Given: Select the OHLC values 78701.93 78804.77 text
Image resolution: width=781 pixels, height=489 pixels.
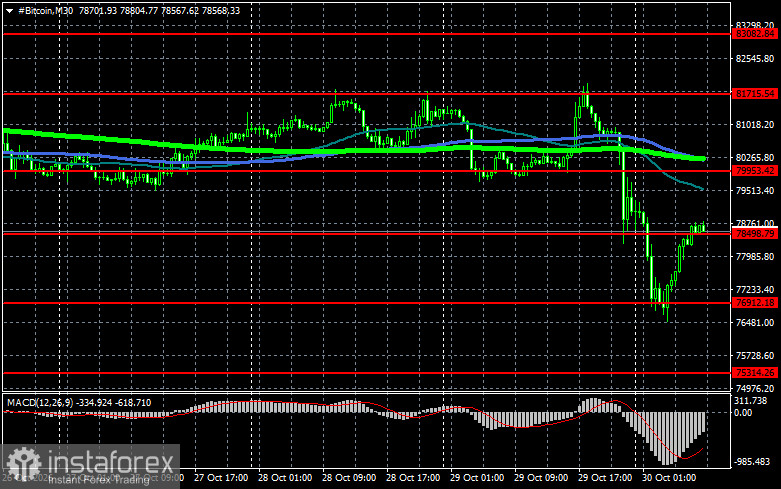Looking at the screenshot, I should tap(119, 10).
